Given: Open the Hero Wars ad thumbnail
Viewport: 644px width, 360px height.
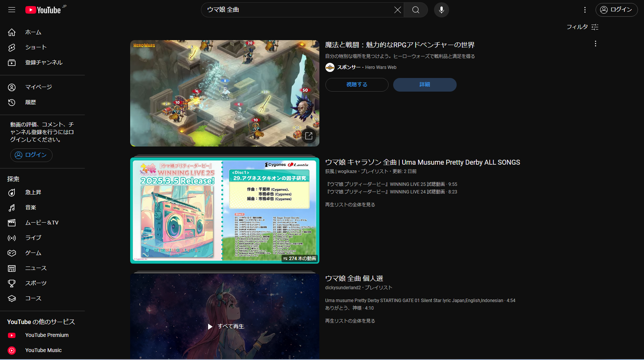Looking at the screenshot, I should coord(225,93).
